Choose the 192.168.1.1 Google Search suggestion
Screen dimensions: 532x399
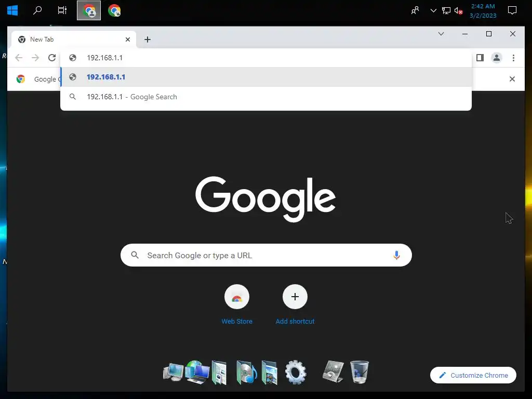coord(266,97)
